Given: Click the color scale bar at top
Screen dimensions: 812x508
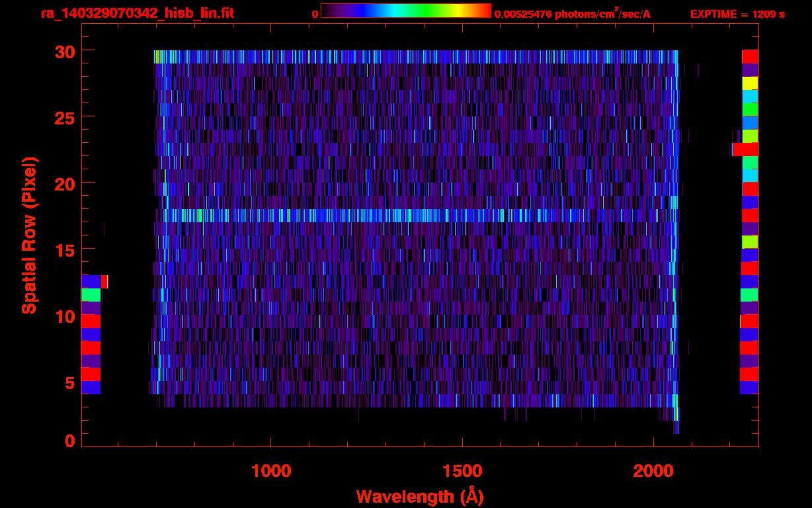Looking at the screenshot, I should tap(406, 11).
